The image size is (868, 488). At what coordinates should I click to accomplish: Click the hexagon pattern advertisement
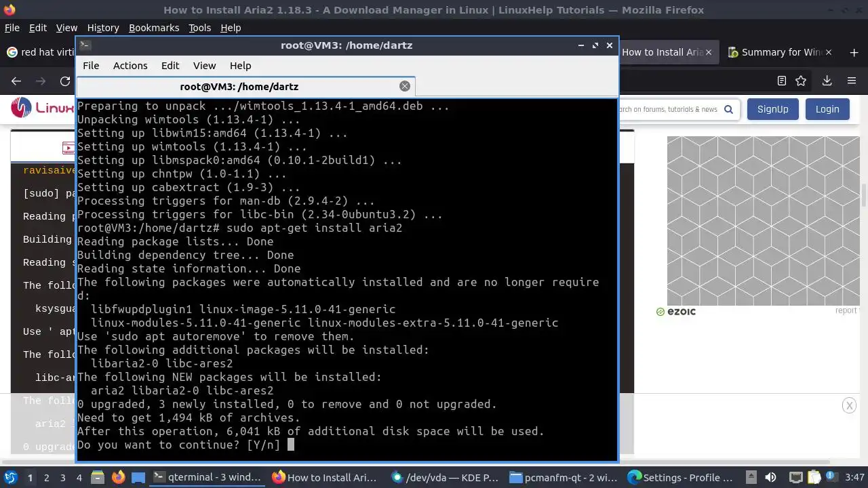pos(763,221)
